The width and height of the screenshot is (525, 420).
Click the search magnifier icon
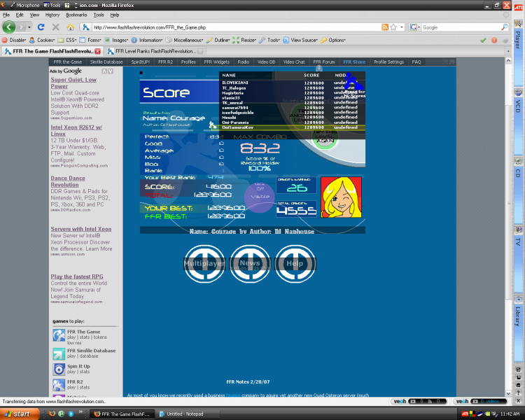pyautogui.click(x=504, y=27)
